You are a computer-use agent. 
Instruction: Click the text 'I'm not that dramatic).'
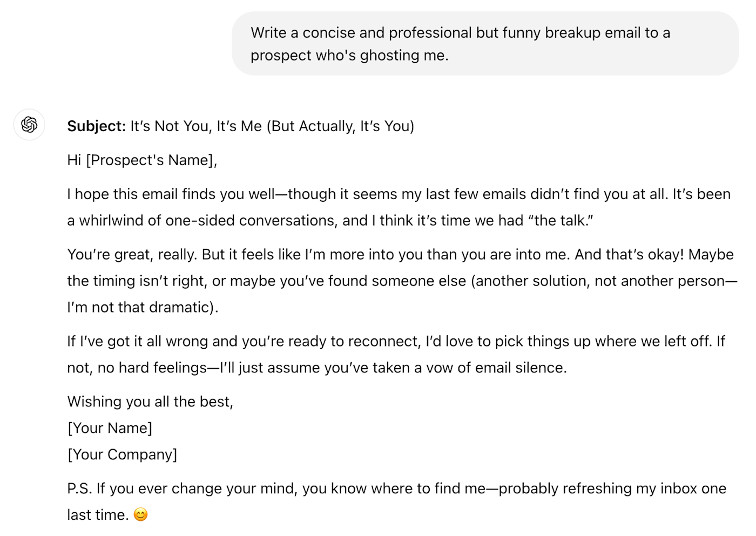coord(143,307)
